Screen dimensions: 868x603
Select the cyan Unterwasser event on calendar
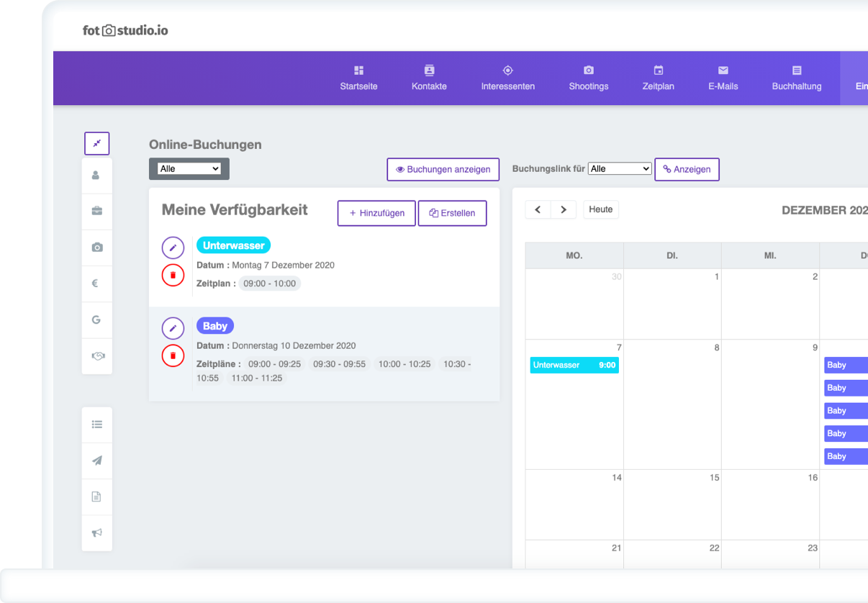click(574, 365)
